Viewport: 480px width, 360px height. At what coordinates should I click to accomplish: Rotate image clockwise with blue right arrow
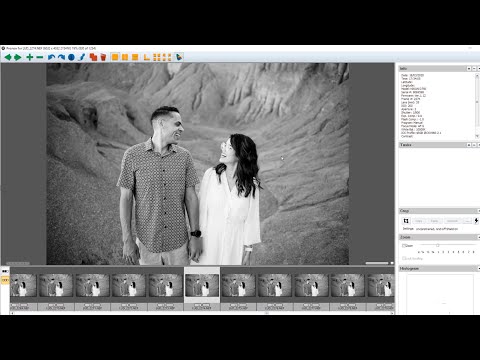coord(61,57)
